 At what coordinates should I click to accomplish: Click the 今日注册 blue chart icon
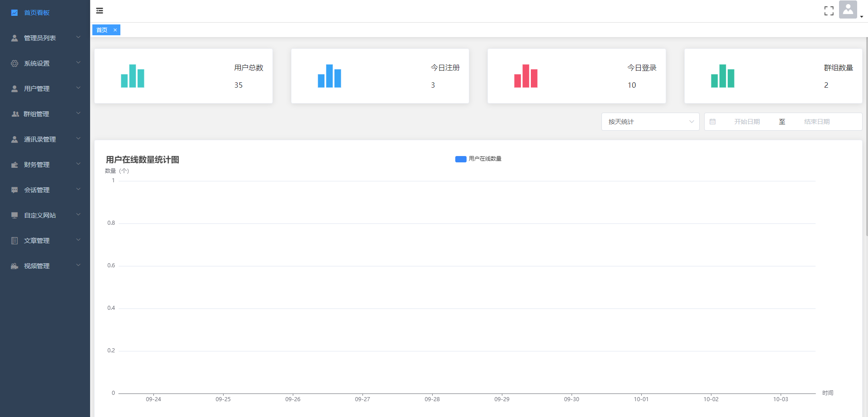(329, 76)
